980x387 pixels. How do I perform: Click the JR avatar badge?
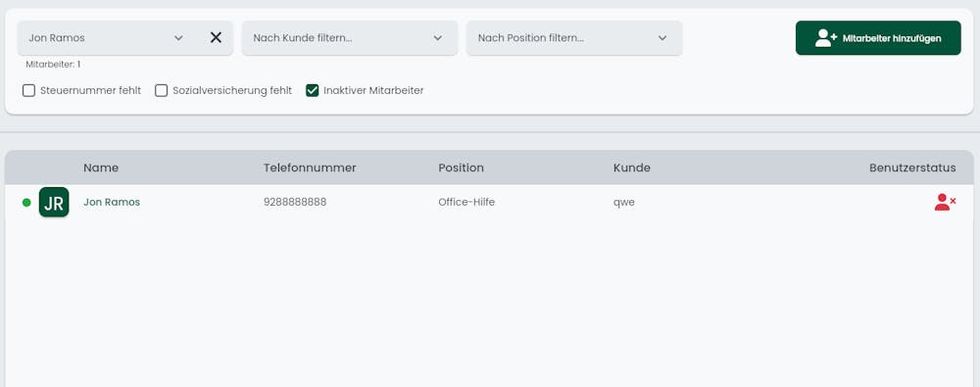(x=54, y=202)
